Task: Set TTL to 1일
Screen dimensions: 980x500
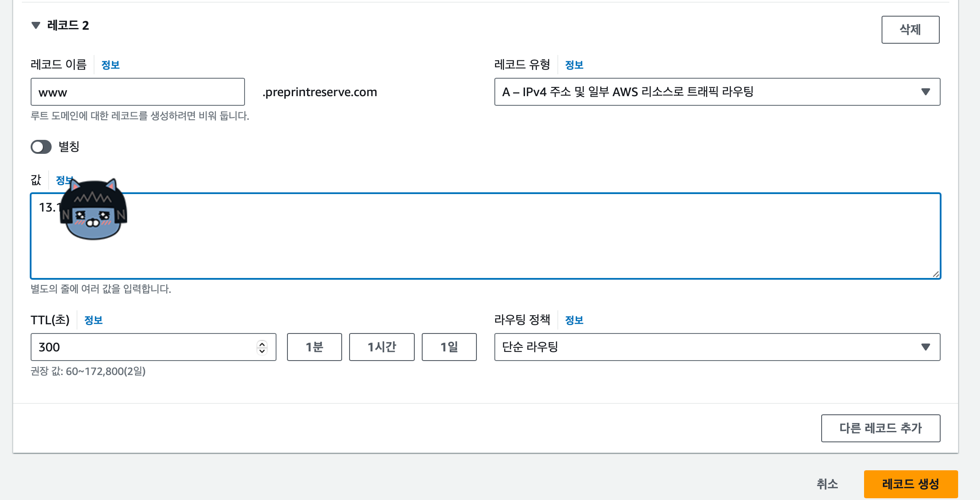Action: coord(449,347)
